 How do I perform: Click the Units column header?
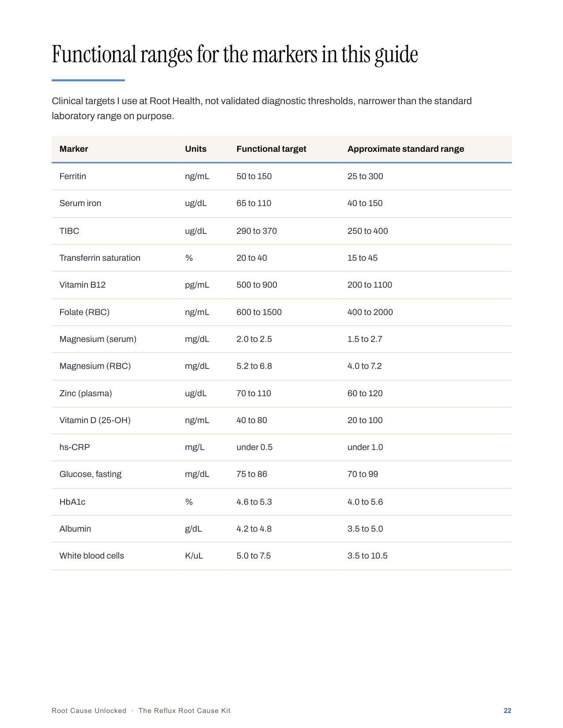(196, 149)
